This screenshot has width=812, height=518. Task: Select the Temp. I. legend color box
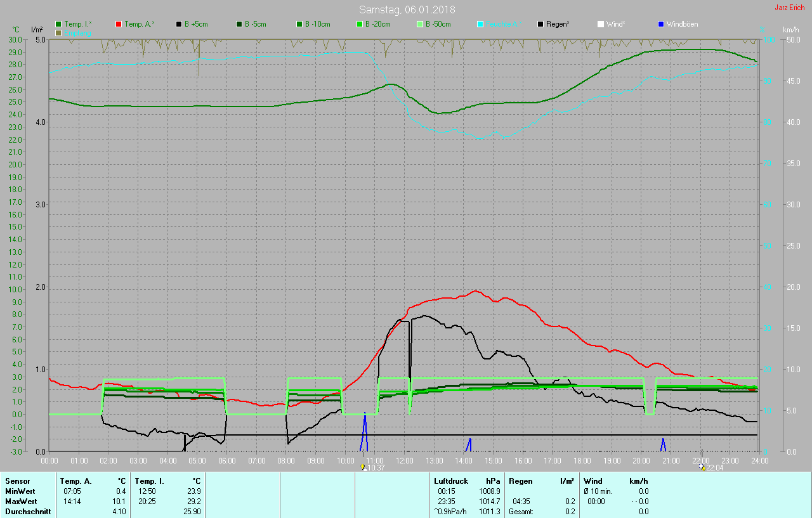(58, 24)
